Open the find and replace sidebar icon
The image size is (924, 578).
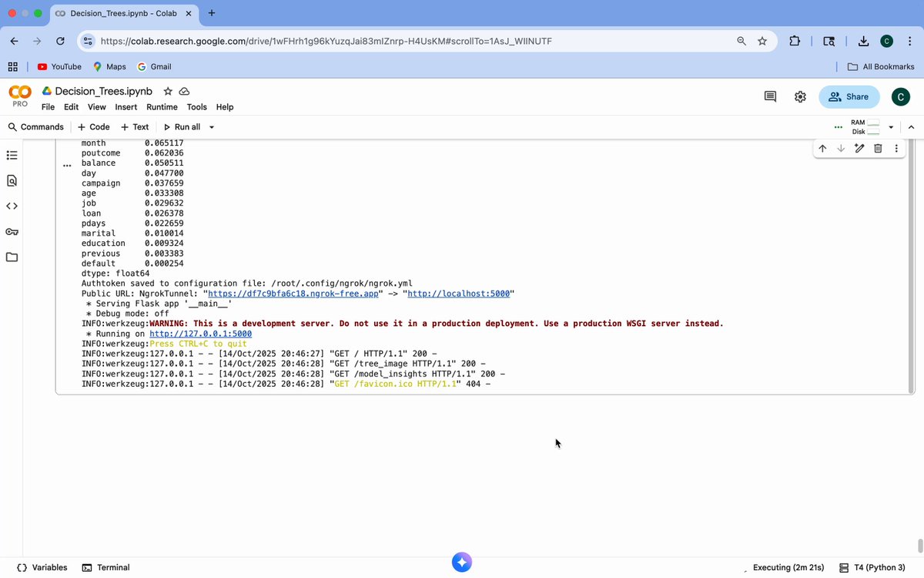(x=12, y=180)
